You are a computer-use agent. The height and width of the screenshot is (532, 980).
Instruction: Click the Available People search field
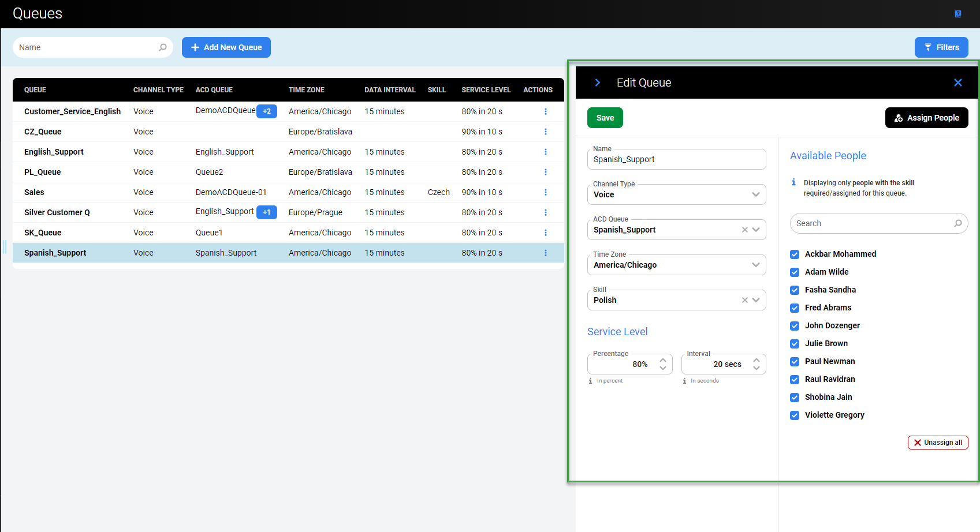872,223
